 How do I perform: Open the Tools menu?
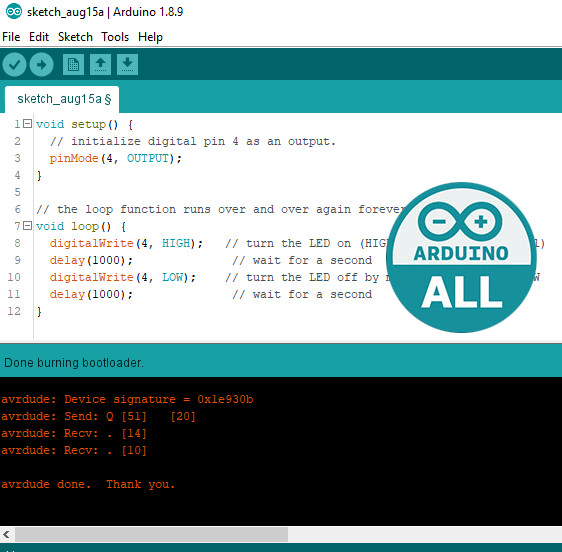(115, 37)
